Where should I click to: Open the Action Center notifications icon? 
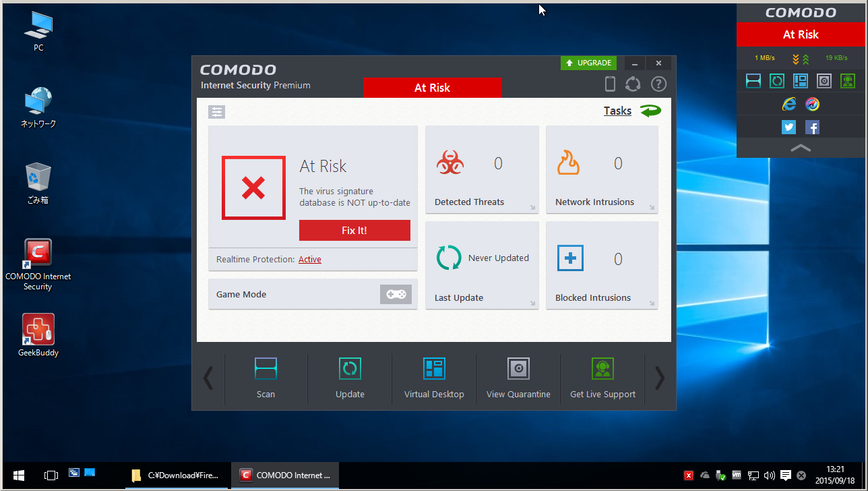coord(785,475)
